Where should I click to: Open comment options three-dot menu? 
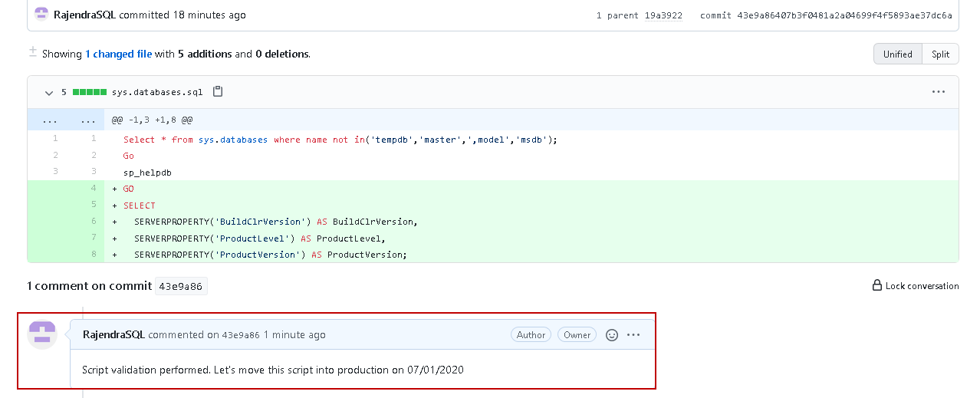pos(633,335)
